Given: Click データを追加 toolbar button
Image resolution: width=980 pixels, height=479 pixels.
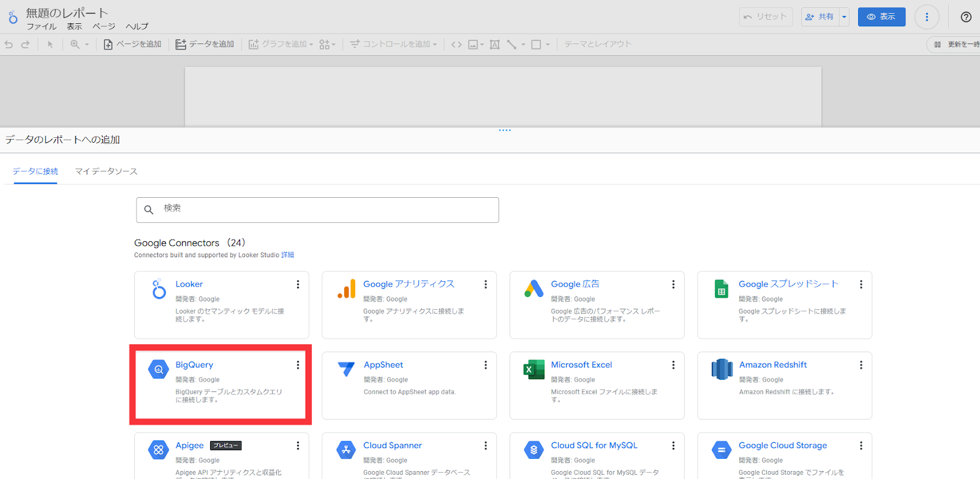Looking at the screenshot, I should (x=205, y=44).
